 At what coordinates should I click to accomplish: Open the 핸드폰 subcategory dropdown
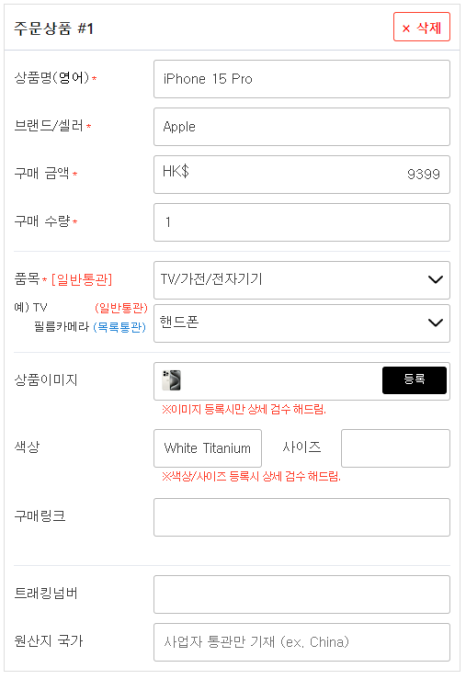tap(301, 323)
